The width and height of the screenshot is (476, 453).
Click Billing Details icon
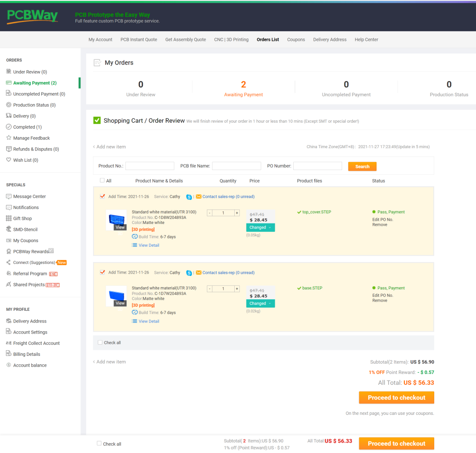[x=9, y=354]
